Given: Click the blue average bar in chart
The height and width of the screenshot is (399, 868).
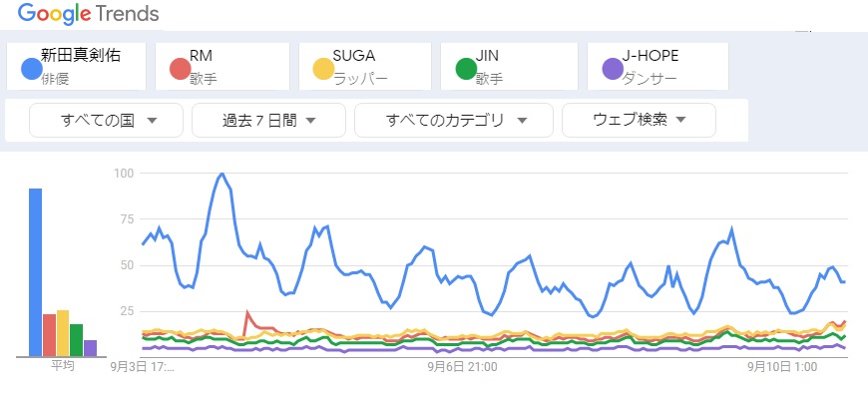Looking at the screenshot, I should (35, 271).
